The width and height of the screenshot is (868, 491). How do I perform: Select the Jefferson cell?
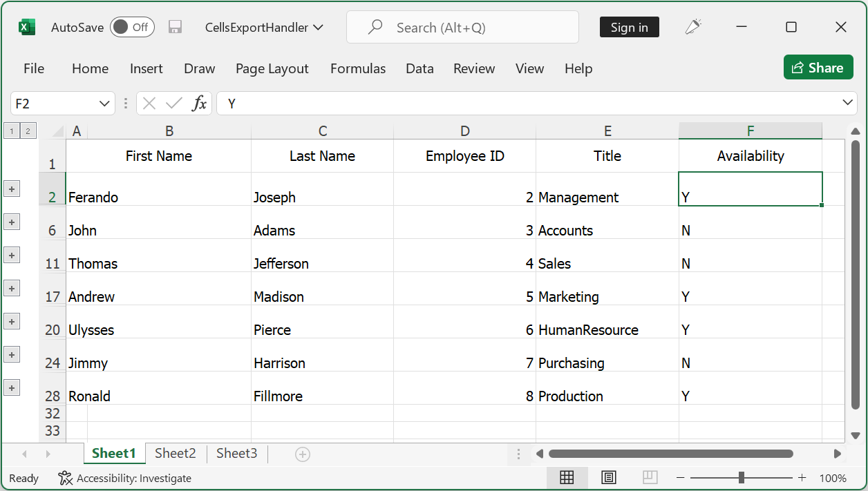(322, 256)
